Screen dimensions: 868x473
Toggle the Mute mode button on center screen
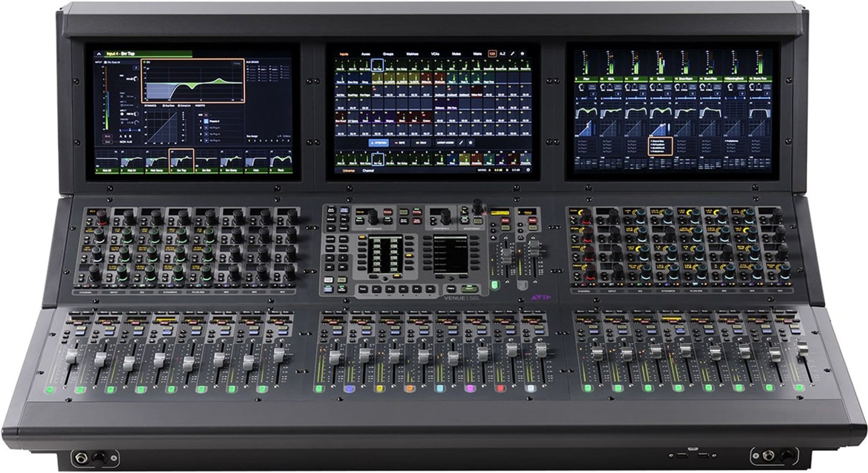400,143
